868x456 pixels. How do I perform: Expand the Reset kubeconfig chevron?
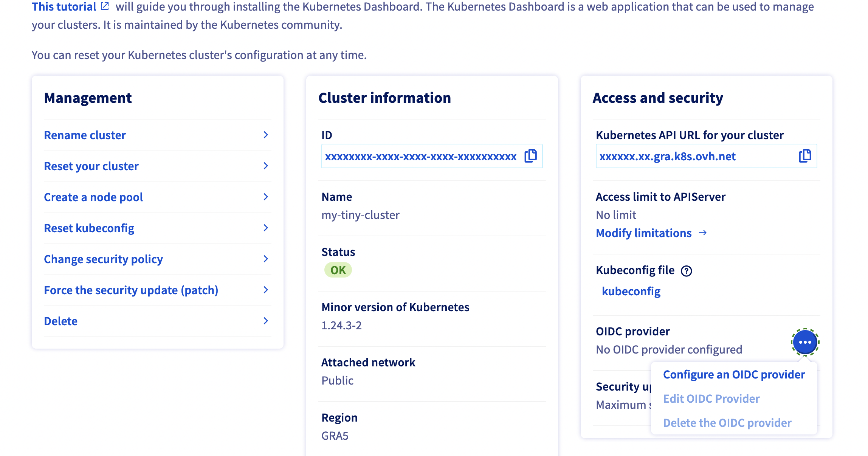266,228
